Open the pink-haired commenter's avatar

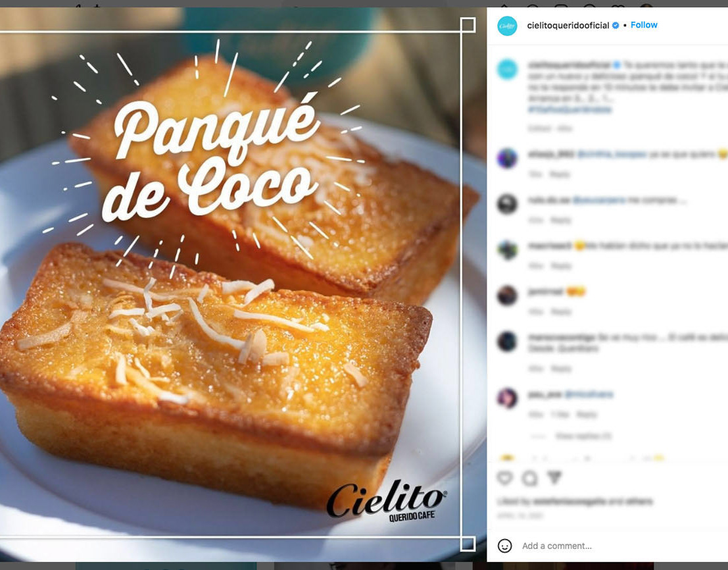507,398
